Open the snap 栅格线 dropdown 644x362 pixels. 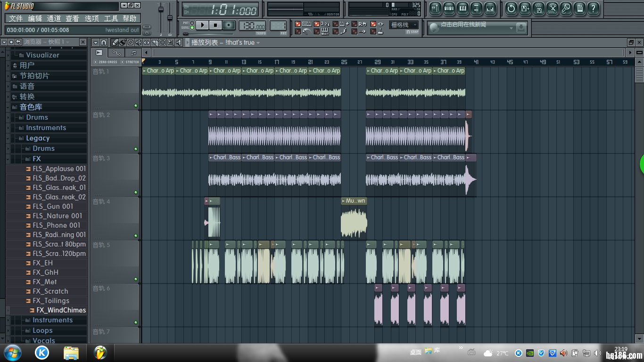coord(404,25)
